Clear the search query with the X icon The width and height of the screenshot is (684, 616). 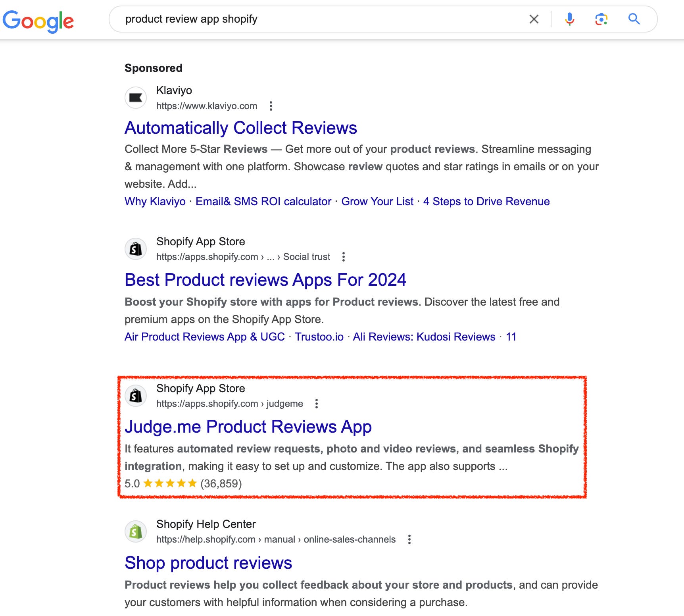coord(534,19)
